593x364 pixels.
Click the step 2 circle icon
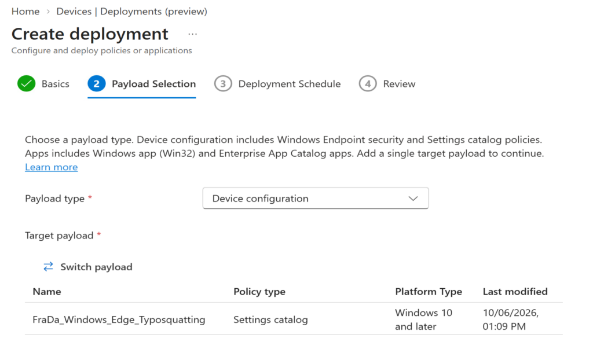pyautogui.click(x=97, y=83)
